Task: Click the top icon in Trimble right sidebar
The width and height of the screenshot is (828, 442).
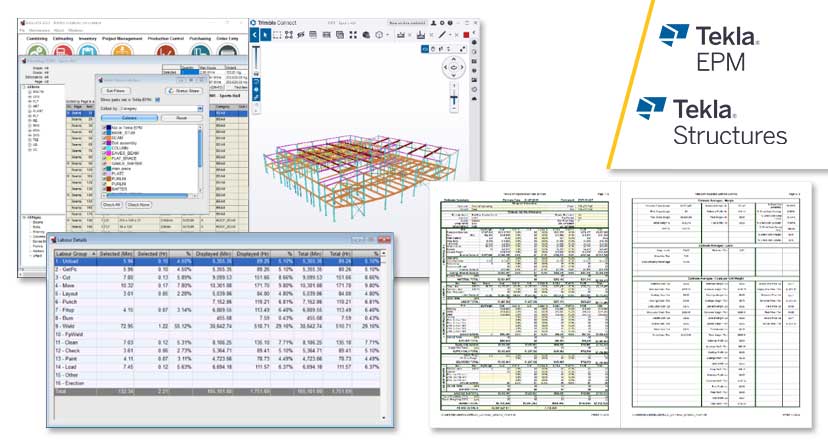Action: 474,42
